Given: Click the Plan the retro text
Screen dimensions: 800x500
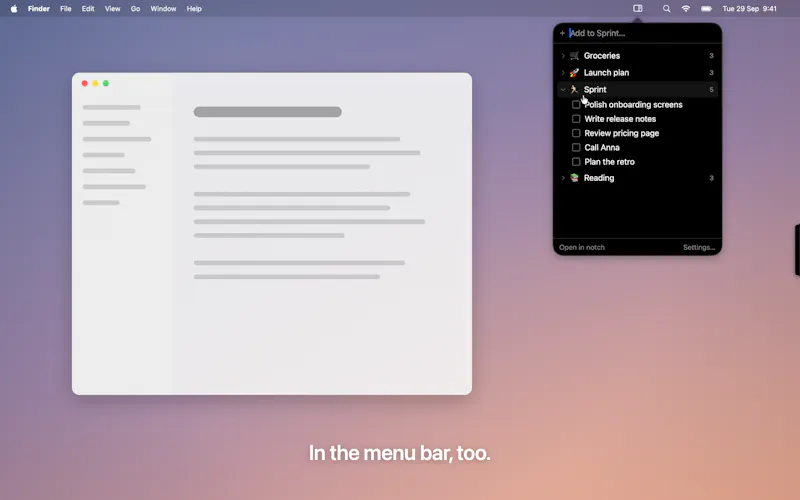Looking at the screenshot, I should point(609,162).
